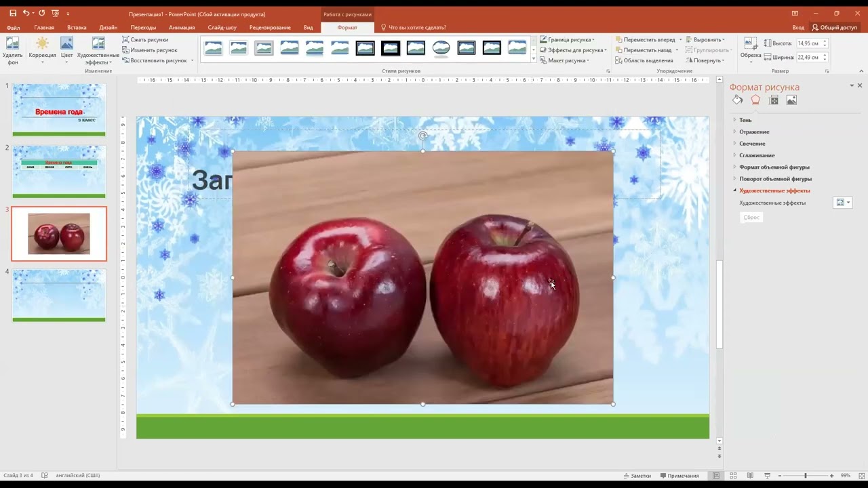Open Макет рисунка dropdown
Viewport: 868px width, 488px height.
(x=565, y=60)
